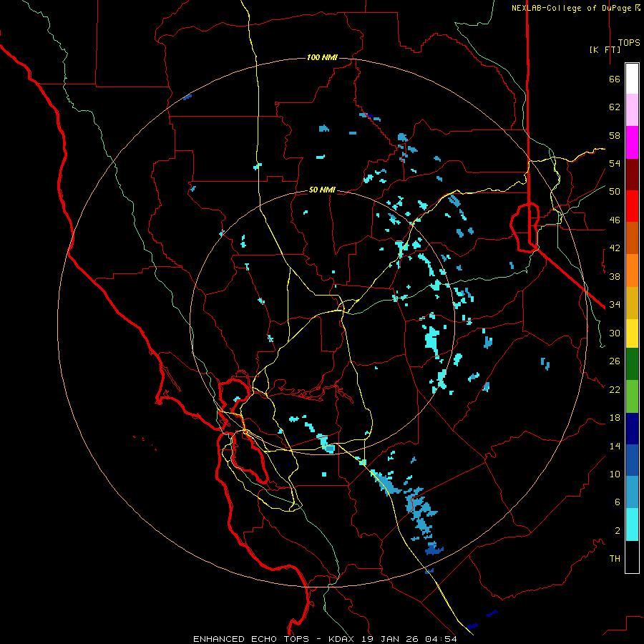Select the medium blue legend band
The width and height of the screenshot is (644, 644).
tap(632, 460)
